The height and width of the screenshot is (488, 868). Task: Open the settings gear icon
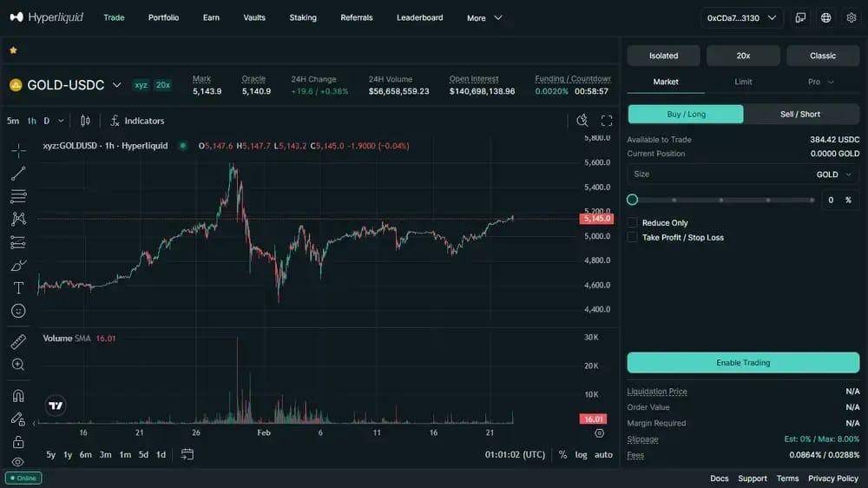(x=852, y=17)
